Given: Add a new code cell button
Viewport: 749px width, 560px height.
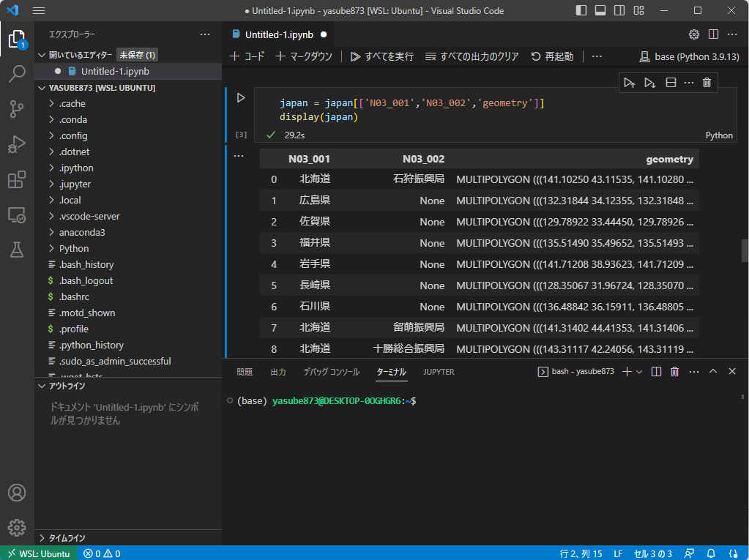Looking at the screenshot, I should (247, 56).
